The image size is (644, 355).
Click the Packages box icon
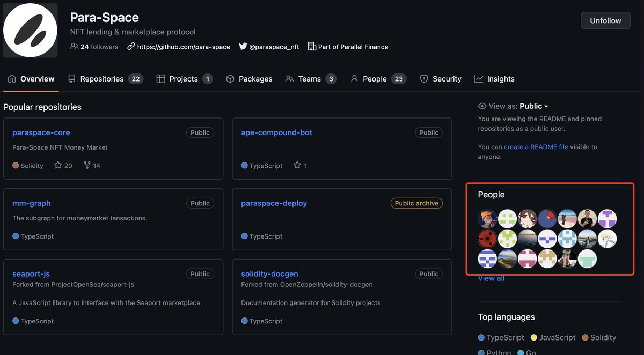coord(229,78)
